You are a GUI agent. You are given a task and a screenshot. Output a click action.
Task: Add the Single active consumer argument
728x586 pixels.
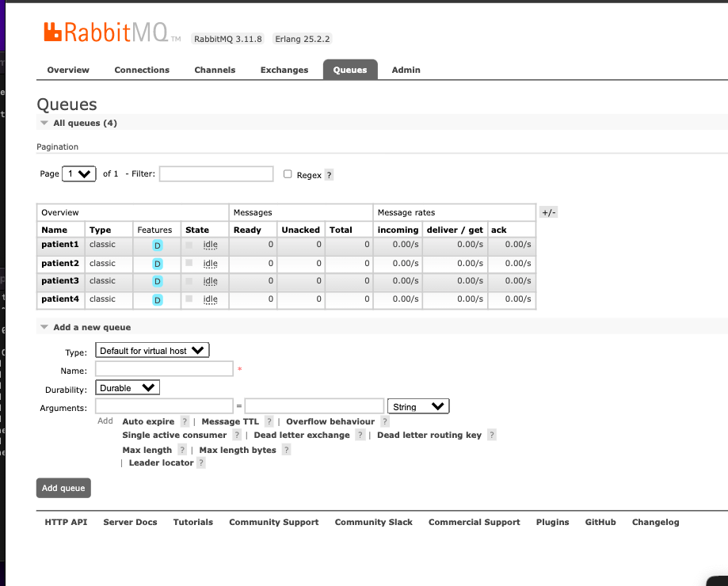tap(174, 435)
